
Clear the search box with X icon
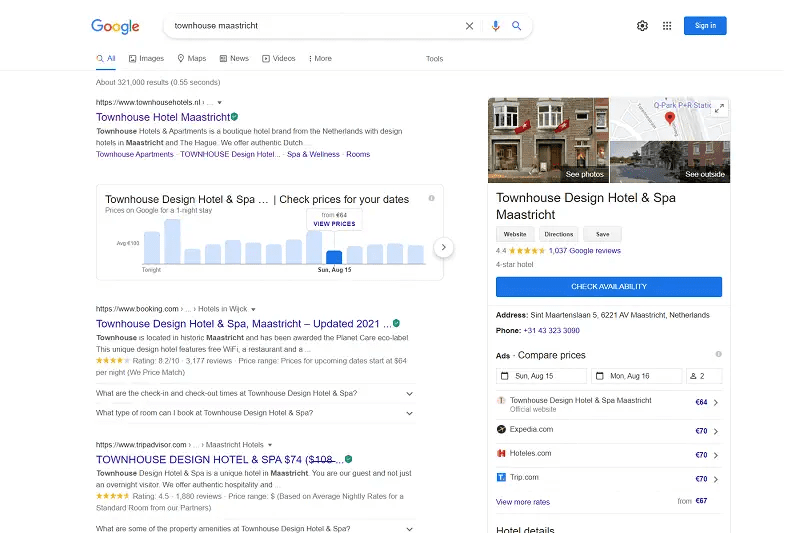point(469,26)
